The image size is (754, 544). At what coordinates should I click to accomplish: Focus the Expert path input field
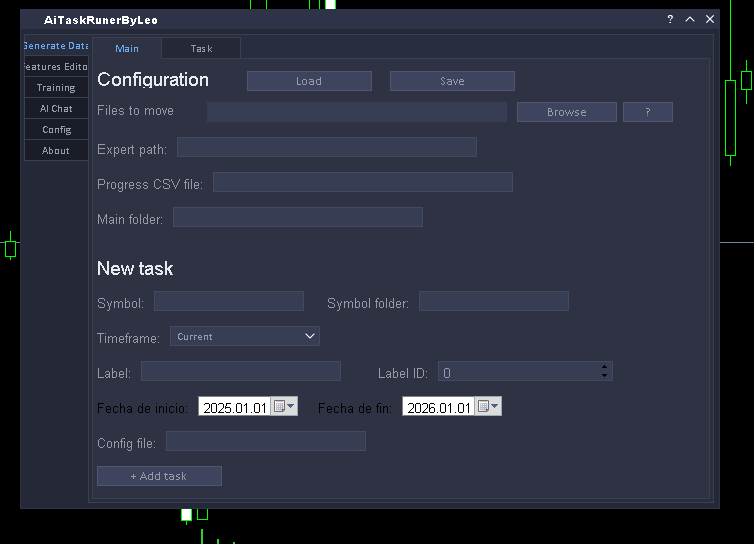click(x=326, y=148)
